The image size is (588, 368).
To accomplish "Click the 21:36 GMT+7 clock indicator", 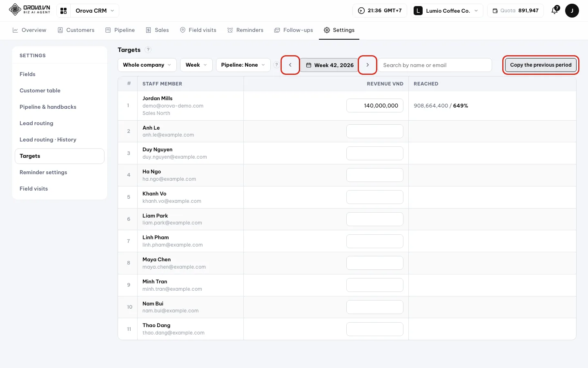I will click(x=380, y=11).
